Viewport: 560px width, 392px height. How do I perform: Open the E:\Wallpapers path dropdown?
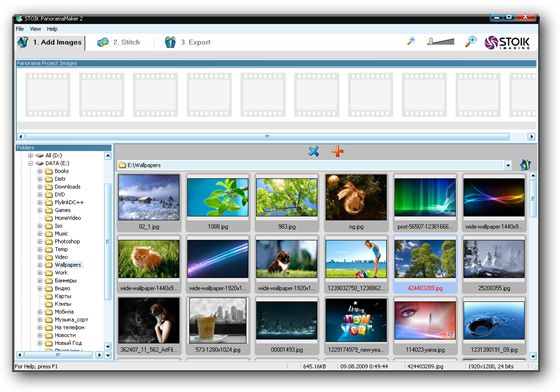pyautogui.click(x=508, y=165)
